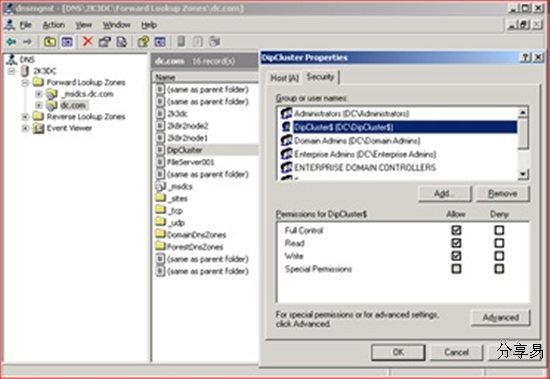Click the _tcp folder icon in list
Image resolution: width=550 pixels, height=379 pixels.
pyautogui.click(x=160, y=210)
